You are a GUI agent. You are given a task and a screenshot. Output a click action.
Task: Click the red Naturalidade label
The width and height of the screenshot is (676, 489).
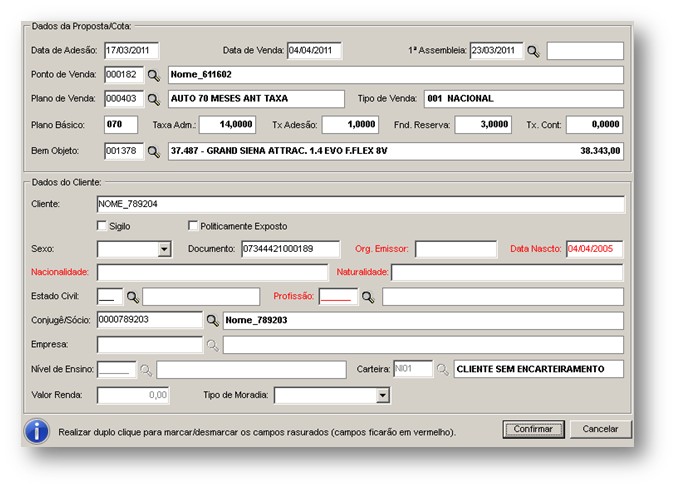click(362, 272)
